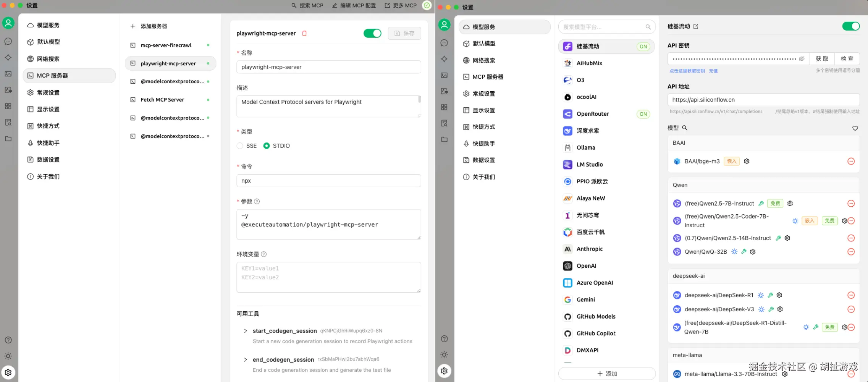Screen dimensions: 868x382
Task: Remove the deepseek-ai/DeepSeek-R1 model
Action: pyautogui.click(x=851, y=295)
